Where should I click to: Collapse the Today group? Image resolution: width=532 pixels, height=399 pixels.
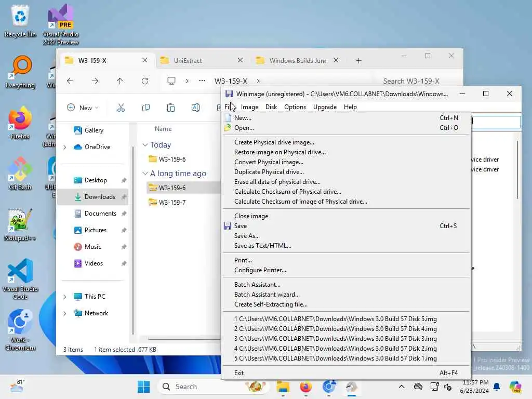tap(145, 145)
